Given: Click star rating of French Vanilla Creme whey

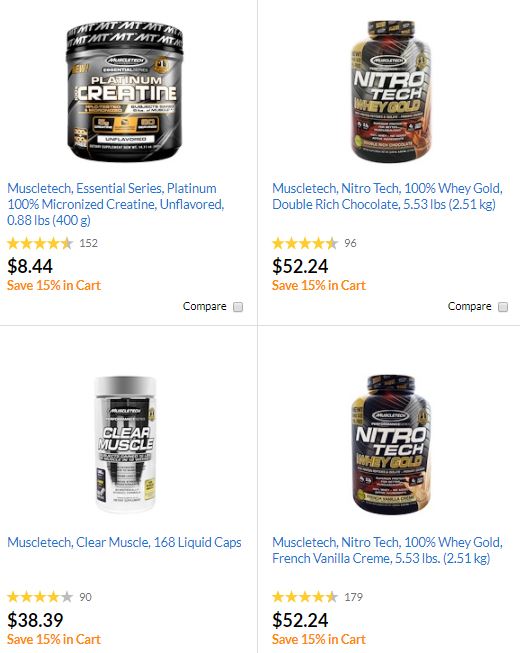Looking at the screenshot, I should (305, 597).
